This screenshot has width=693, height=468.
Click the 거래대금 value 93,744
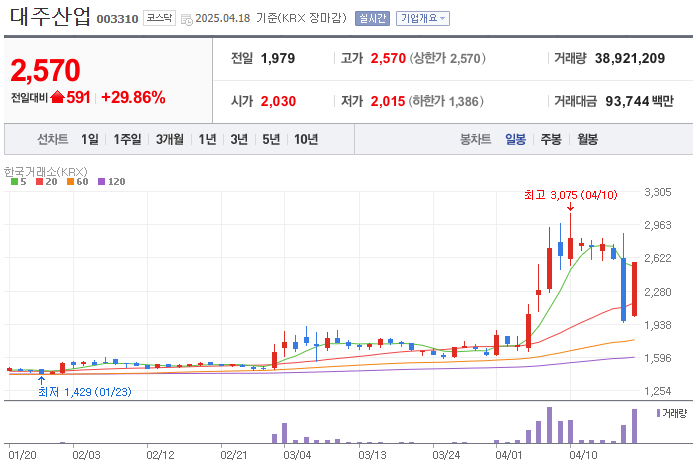[x=627, y=101]
